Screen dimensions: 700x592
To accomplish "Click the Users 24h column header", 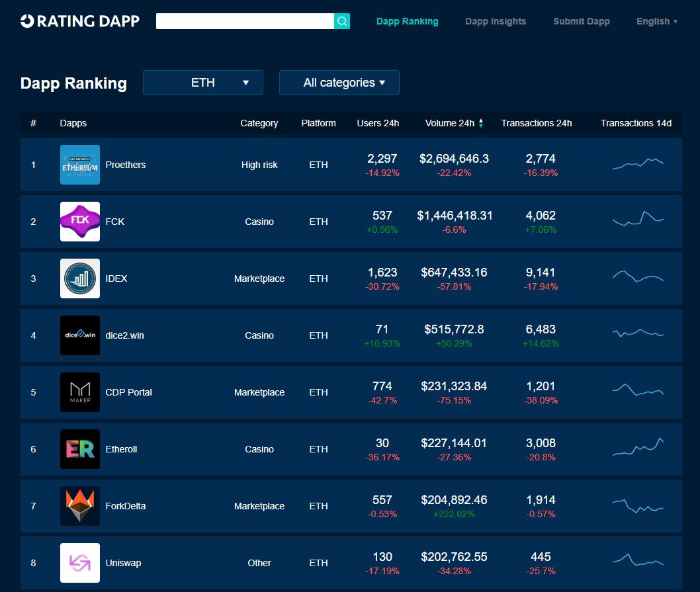I will coord(378,123).
